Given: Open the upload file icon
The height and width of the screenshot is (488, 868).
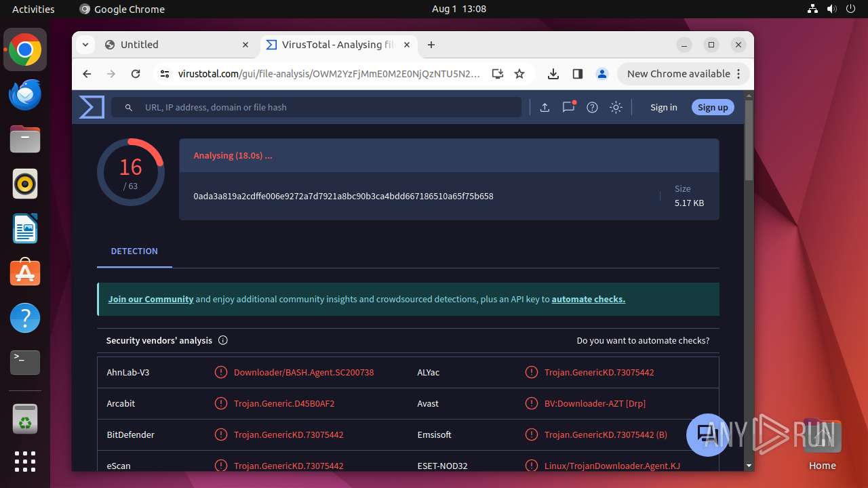Looking at the screenshot, I should (545, 107).
